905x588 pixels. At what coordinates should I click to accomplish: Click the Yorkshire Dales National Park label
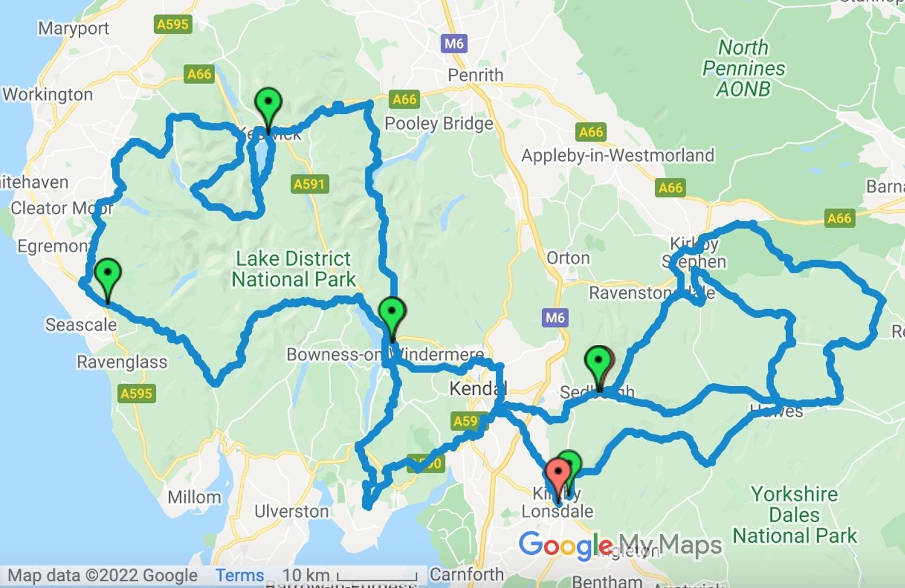coord(795,515)
